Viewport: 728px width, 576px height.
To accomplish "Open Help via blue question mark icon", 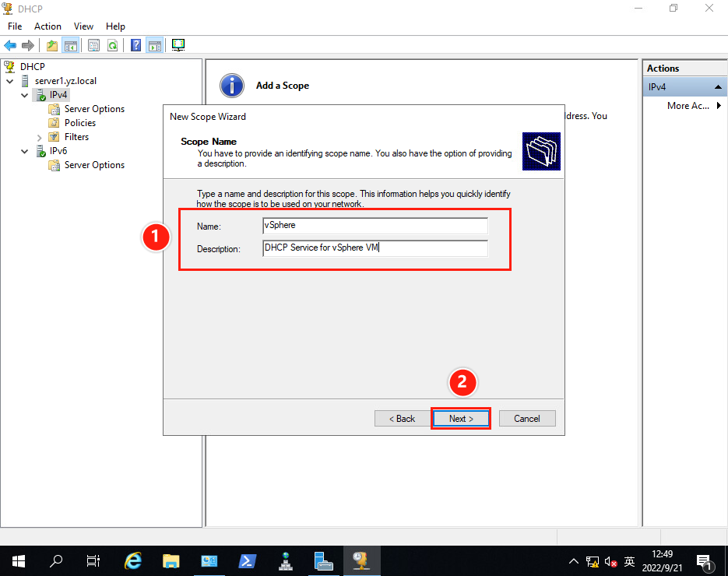I will click(x=135, y=45).
